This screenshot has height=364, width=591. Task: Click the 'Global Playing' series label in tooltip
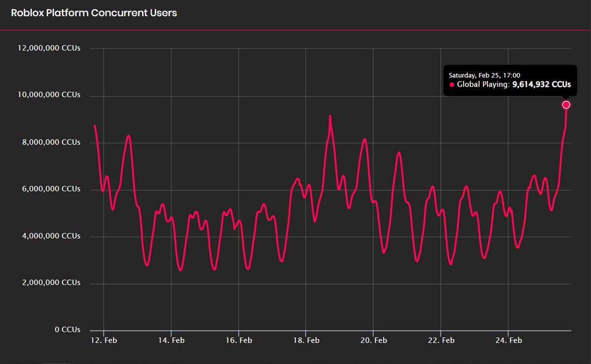point(483,85)
